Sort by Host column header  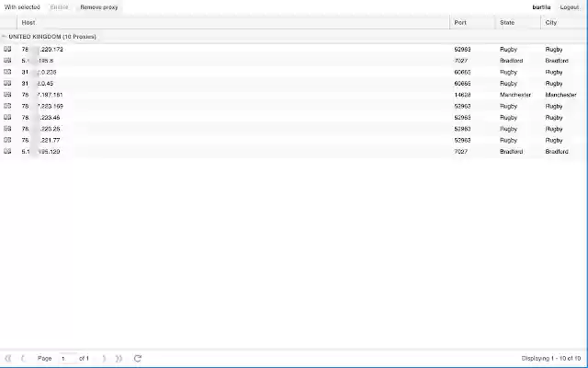point(233,22)
